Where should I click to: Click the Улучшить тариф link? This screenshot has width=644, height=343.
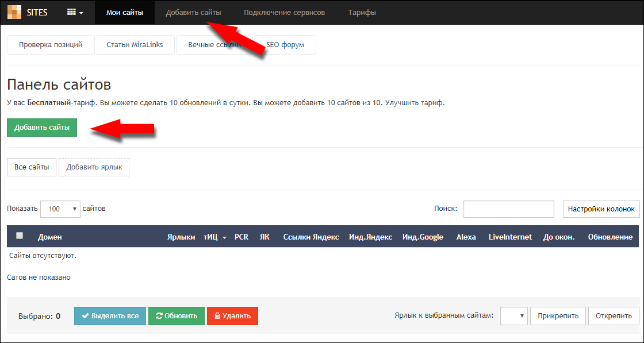(414, 103)
